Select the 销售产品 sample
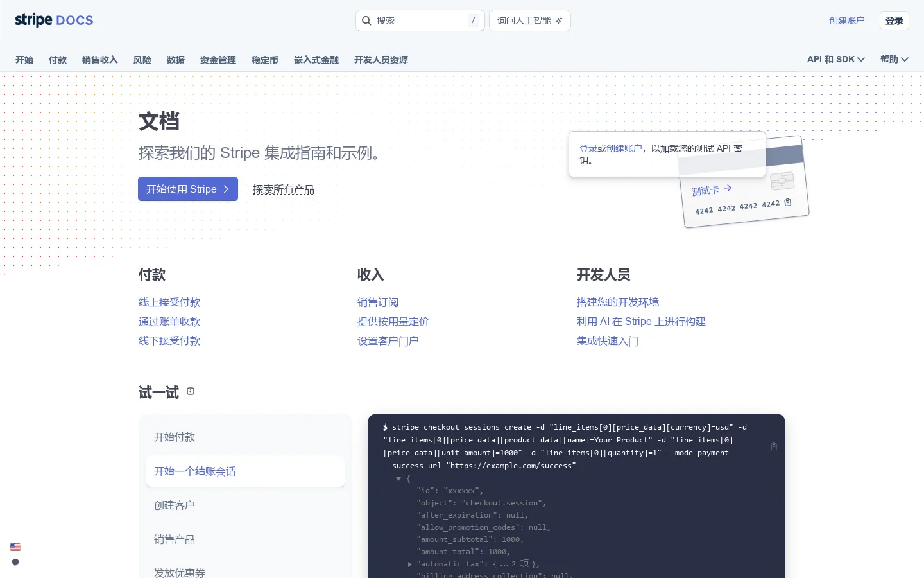 click(x=245, y=539)
